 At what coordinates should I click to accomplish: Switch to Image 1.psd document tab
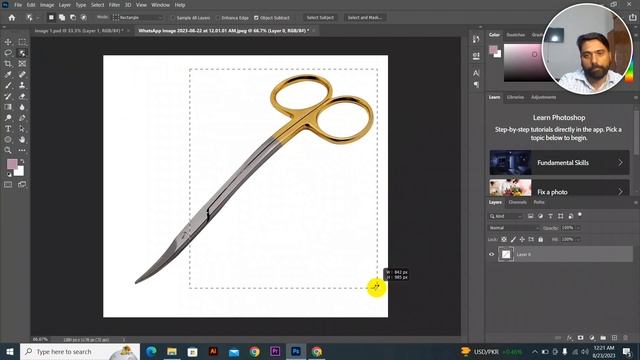tap(79, 31)
